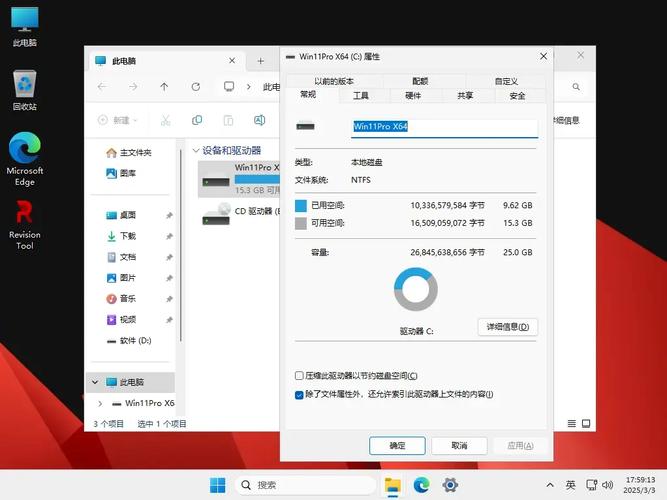Open Windows Start menu
The image size is (667, 500).
click(x=218, y=485)
